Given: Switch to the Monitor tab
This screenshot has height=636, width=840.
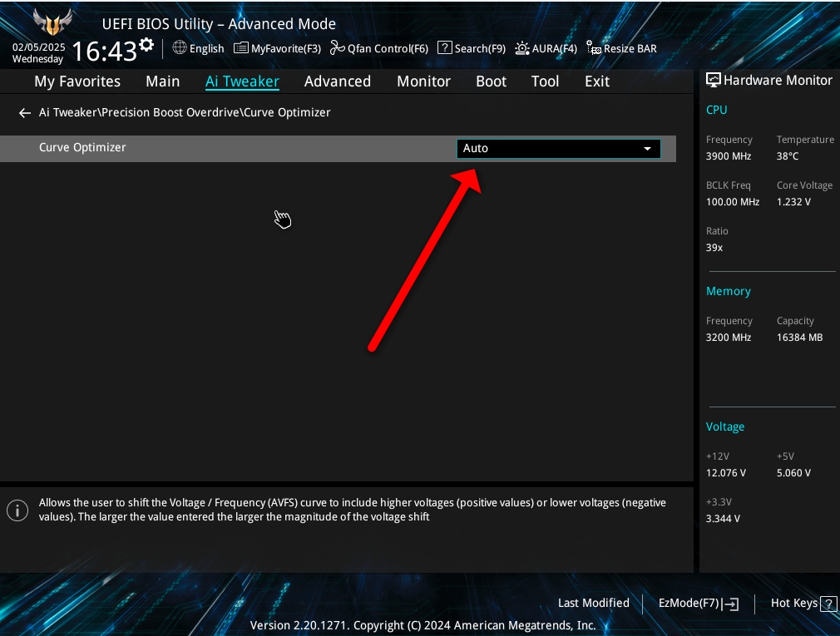Looking at the screenshot, I should click(x=424, y=81).
